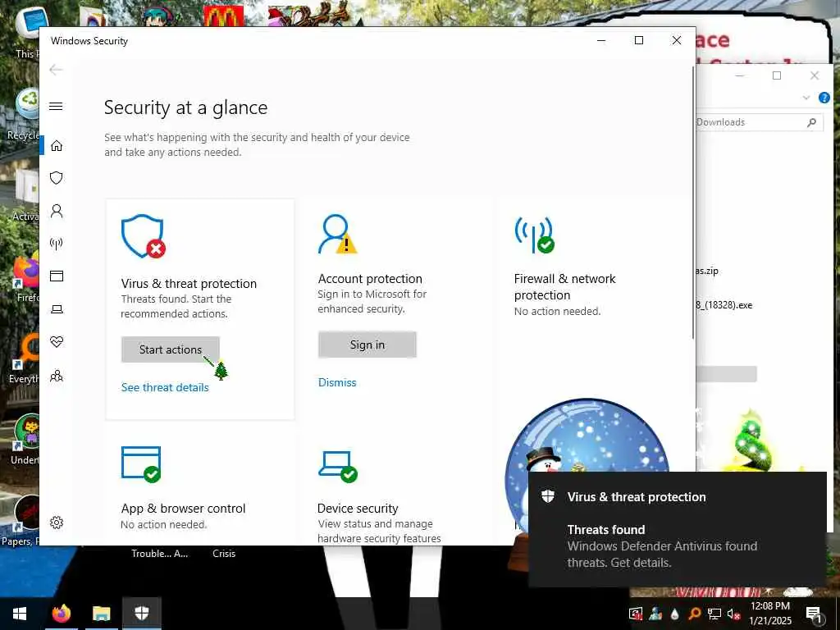The image size is (840, 630).
Task: Click the Windows Security scrollbar
Action: pyautogui.click(x=693, y=203)
